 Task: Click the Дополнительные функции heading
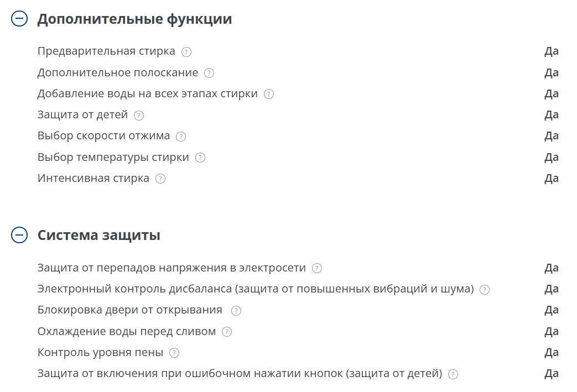click(x=134, y=19)
